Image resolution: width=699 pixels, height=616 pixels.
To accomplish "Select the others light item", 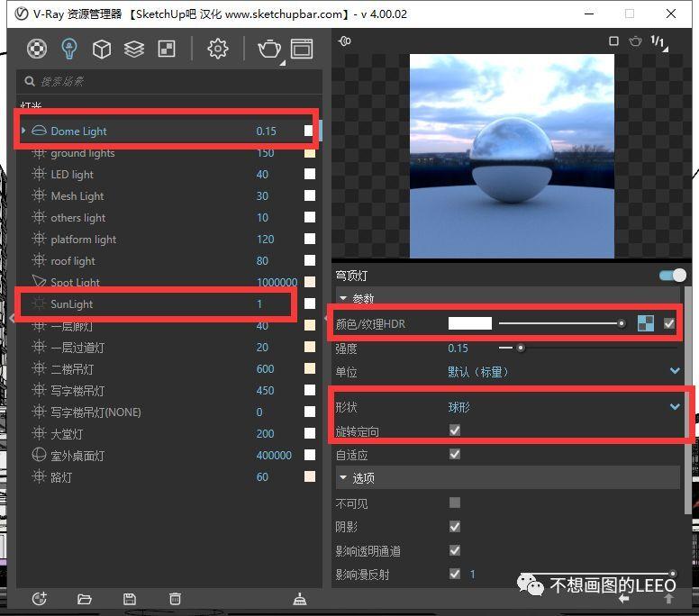I will tap(78, 218).
